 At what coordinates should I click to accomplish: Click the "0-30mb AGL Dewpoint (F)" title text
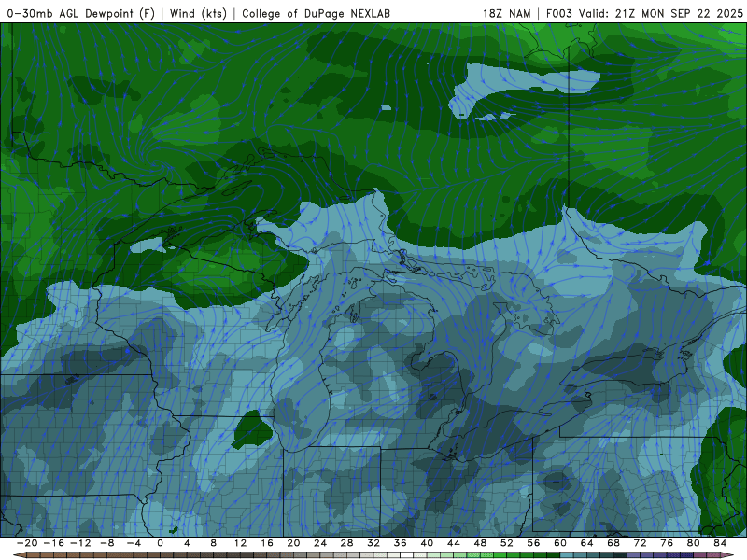pos(80,13)
